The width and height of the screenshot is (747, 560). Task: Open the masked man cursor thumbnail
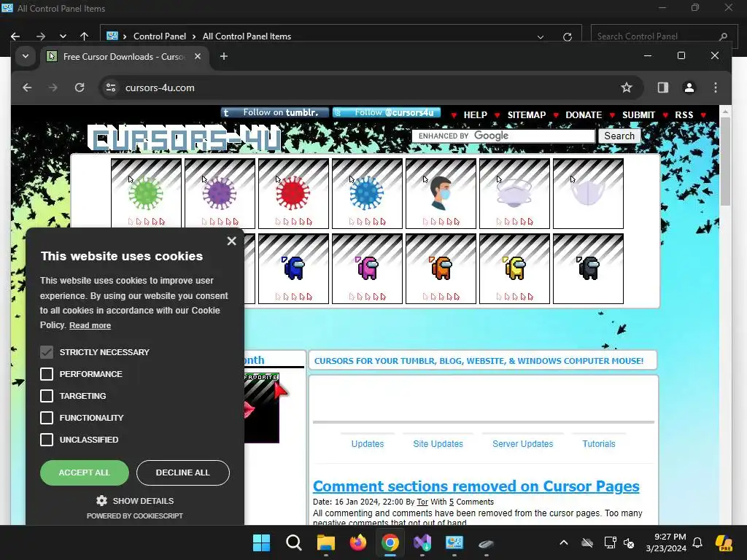pyautogui.click(x=441, y=194)
